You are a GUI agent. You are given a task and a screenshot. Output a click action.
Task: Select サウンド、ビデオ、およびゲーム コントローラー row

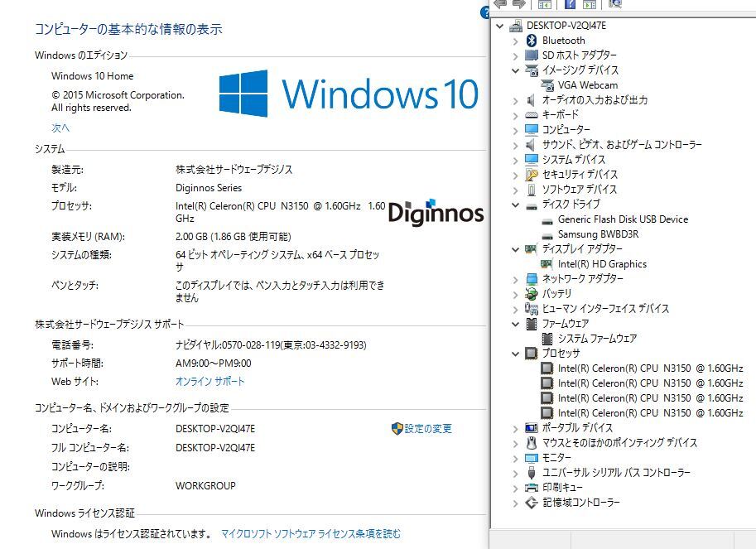click(x=622, y=145)
